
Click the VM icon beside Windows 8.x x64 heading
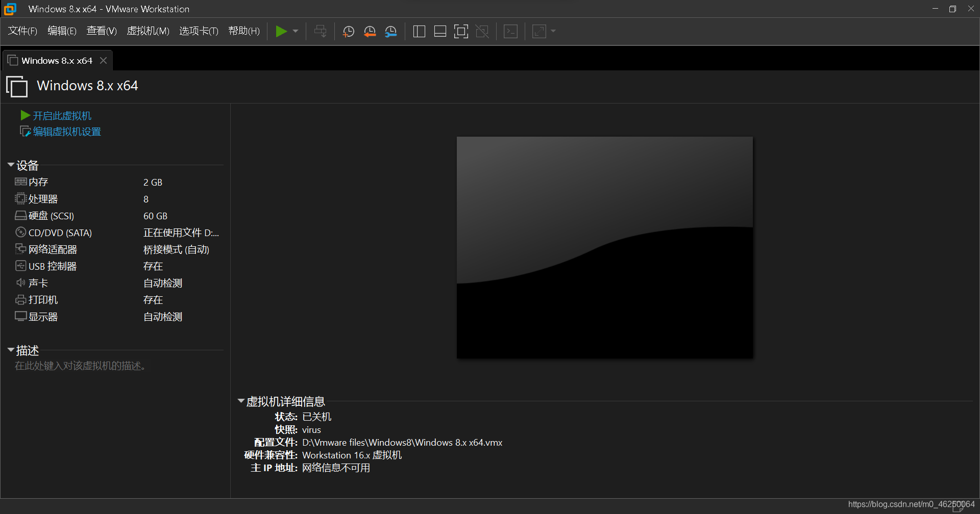17,86
